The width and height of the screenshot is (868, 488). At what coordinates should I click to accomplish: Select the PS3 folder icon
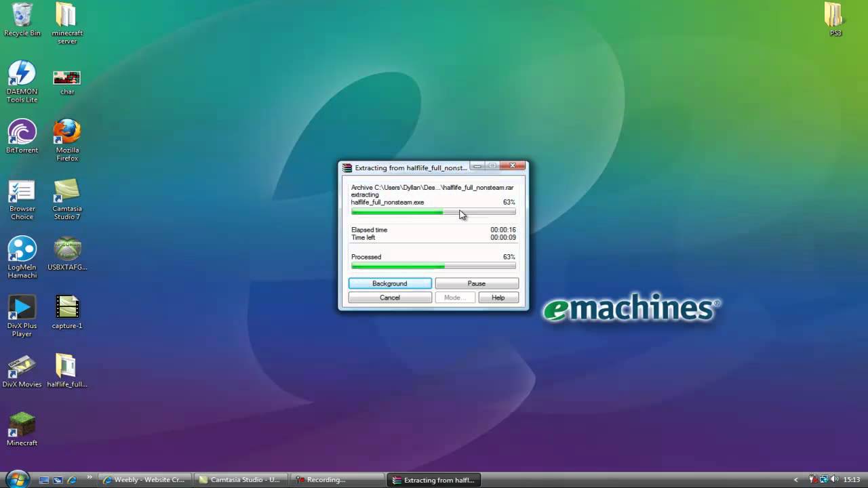[x=835, y=20]
